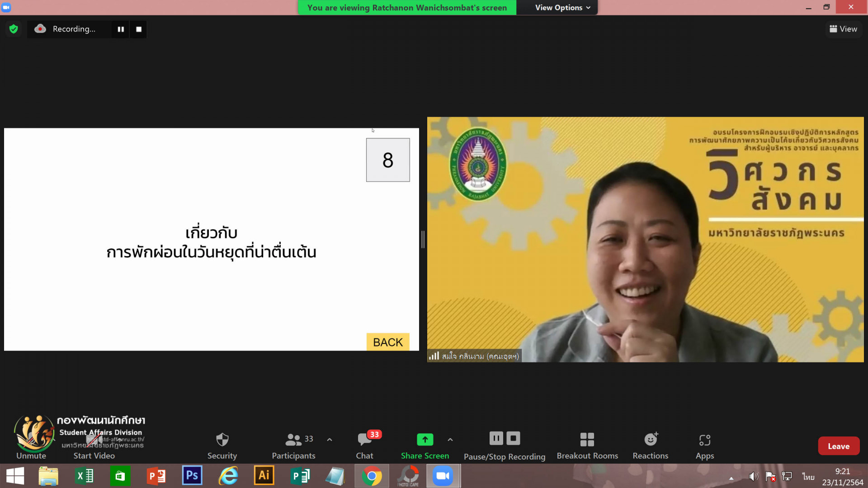Expand the Participants options chevron
This screenshot has height=488, width=868.
coord(330,439)
